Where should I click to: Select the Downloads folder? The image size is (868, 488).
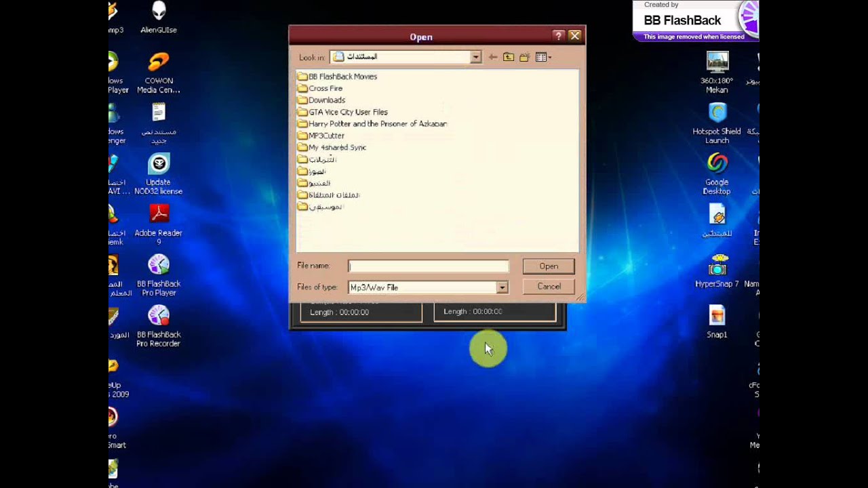(321, 100)
